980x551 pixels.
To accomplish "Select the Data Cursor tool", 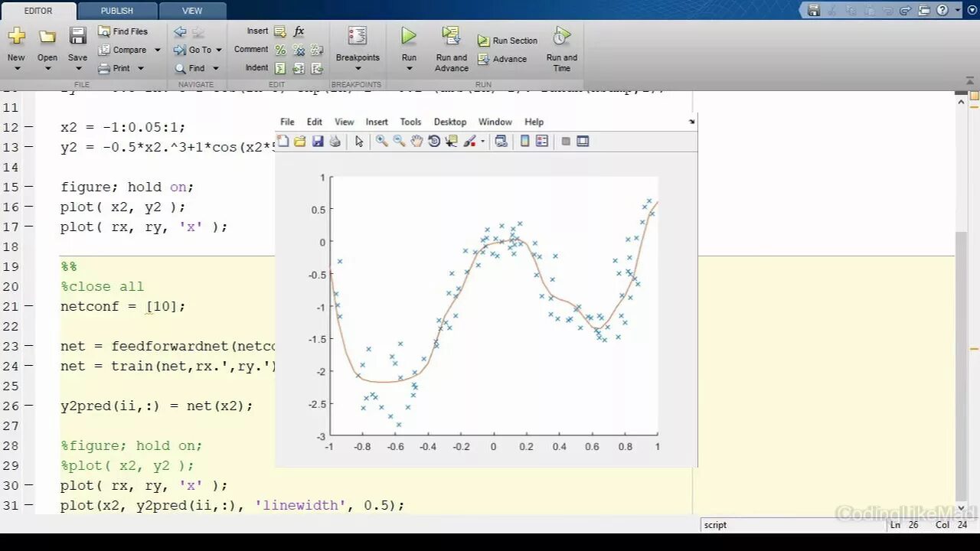I will point(451,141).
